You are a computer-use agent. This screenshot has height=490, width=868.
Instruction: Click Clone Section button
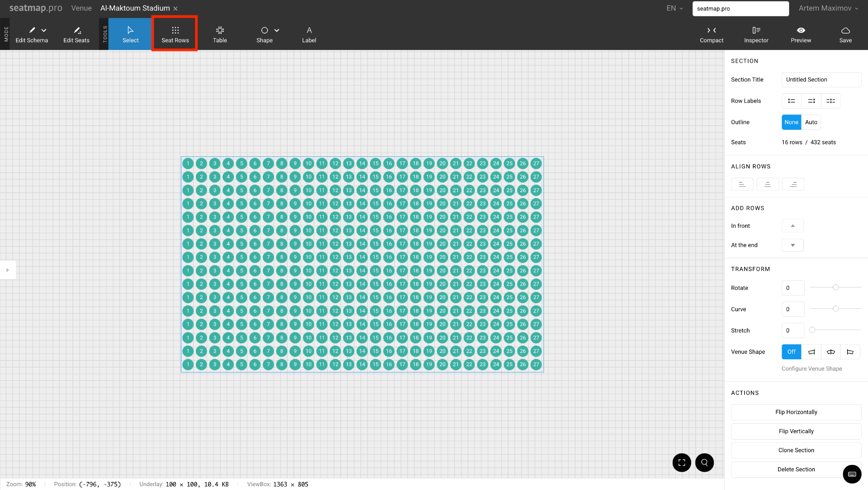[x=796, y=450]
